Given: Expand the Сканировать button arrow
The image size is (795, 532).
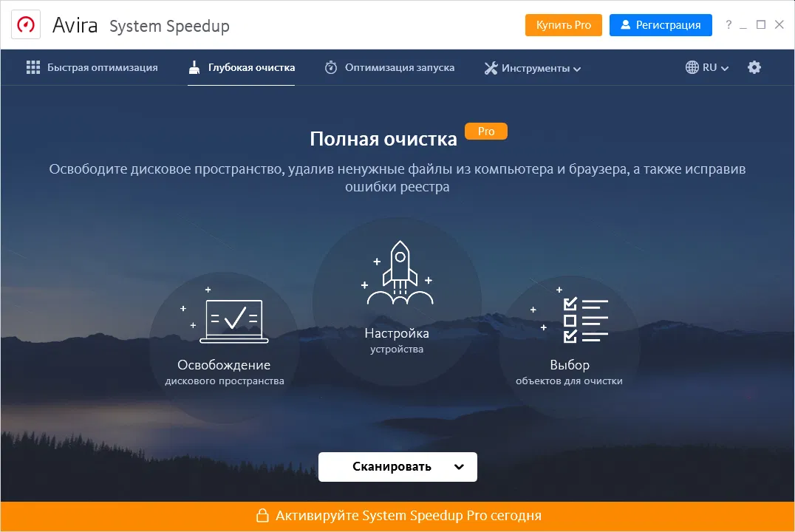Looking at the screenshot, I should 459,466.
